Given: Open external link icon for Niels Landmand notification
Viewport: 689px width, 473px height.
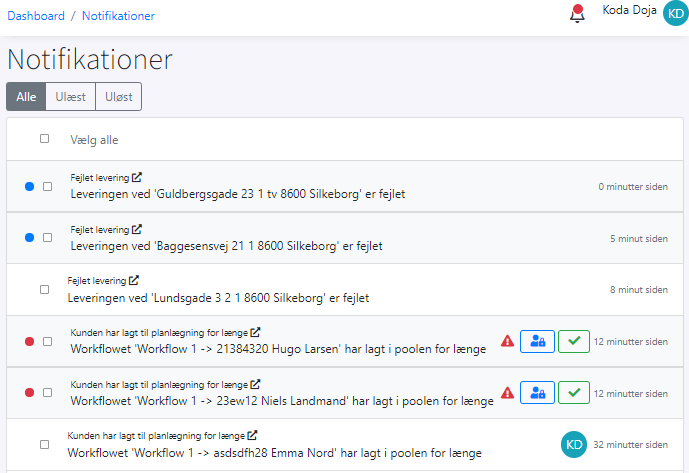Looking at the screenshot, I should tap(255, 384).
